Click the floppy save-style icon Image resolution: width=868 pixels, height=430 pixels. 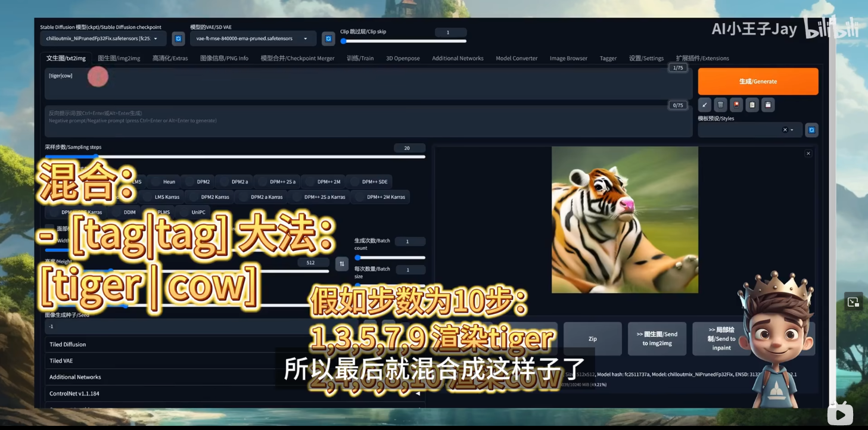coord(768,105)
